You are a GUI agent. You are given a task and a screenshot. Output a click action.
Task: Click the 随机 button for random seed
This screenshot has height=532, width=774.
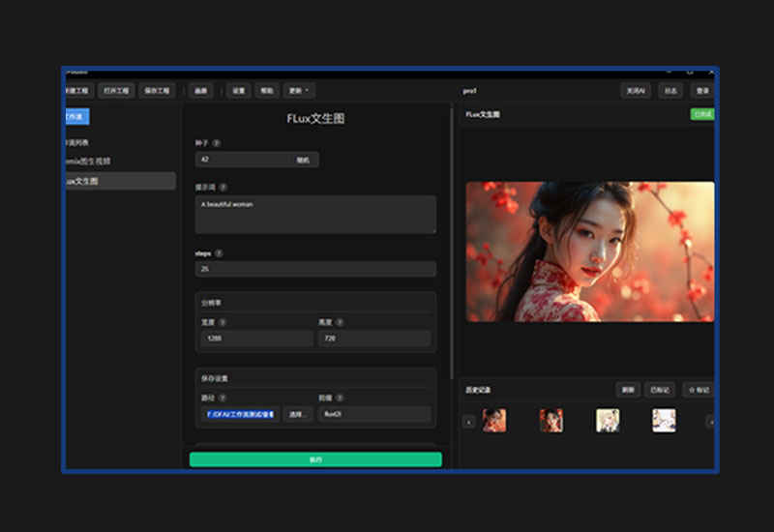303,160
